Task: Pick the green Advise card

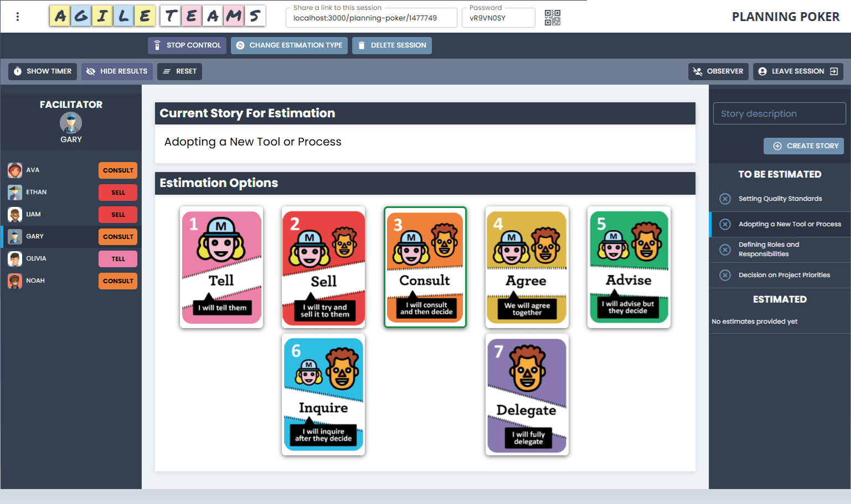Action: click(628, 267)
